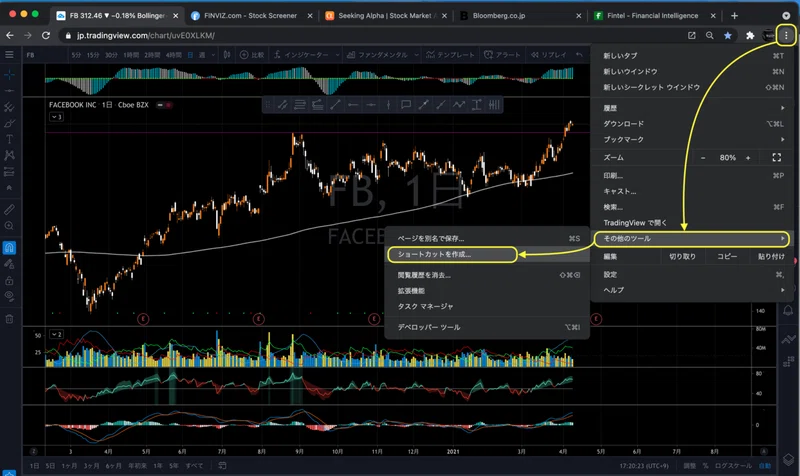Toggle the lock drawings icon in left sidebar

point(9,281)
